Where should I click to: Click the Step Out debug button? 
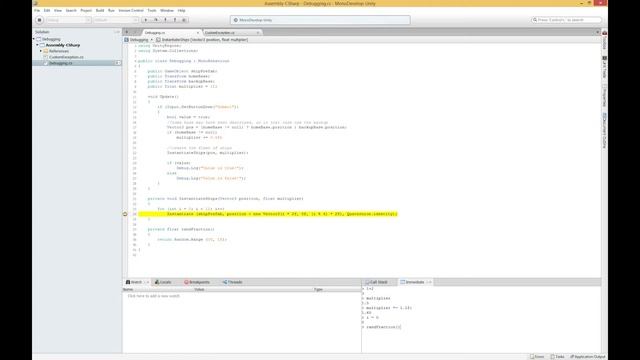click(175, 20)
